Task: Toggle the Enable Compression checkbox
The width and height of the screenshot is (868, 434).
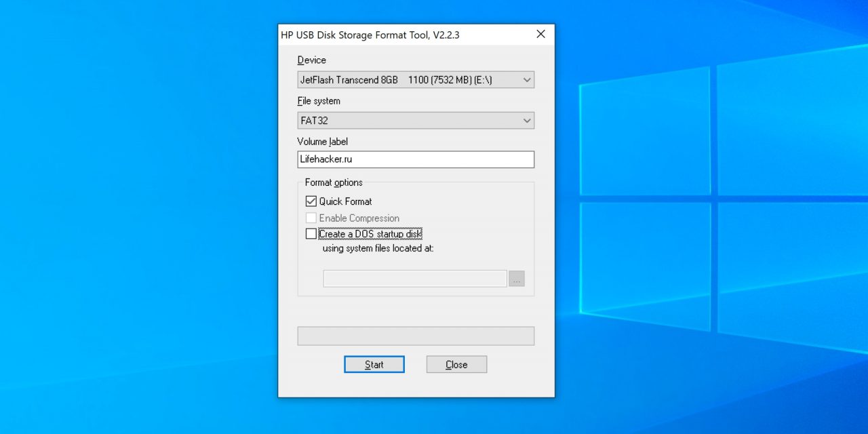Action: point(311,218)
